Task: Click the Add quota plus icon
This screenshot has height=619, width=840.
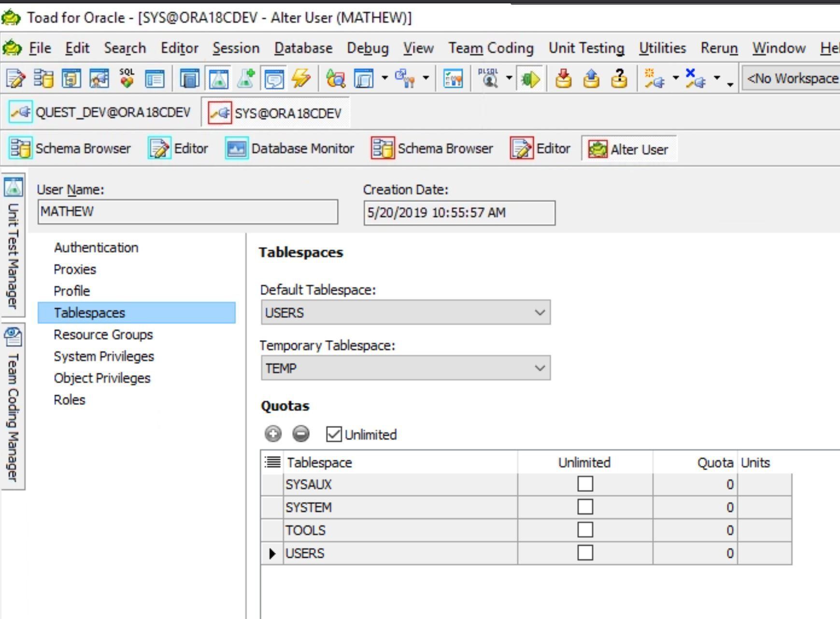Action: [x=273, y=433]
